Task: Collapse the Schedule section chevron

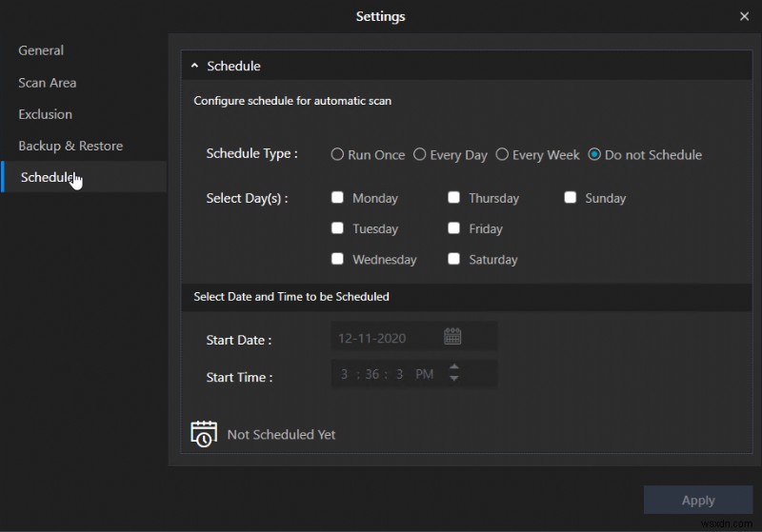Action: point(194,66)
